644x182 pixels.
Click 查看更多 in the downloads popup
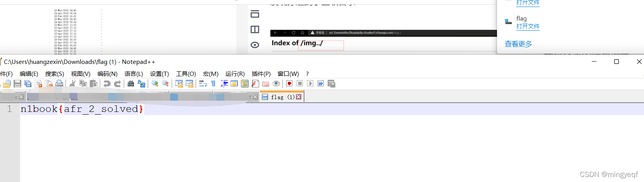click(x=518, y=44)
